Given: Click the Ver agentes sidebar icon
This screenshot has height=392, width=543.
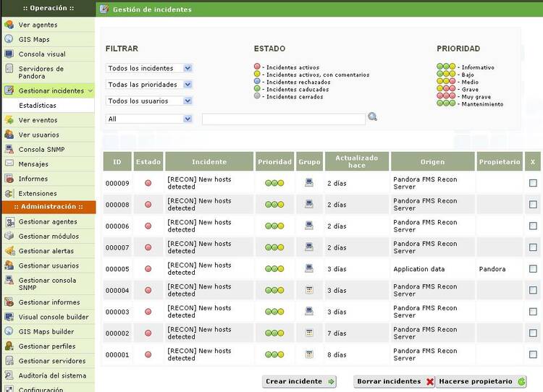Looking at the screenshot, I should (x=9, y=25).
